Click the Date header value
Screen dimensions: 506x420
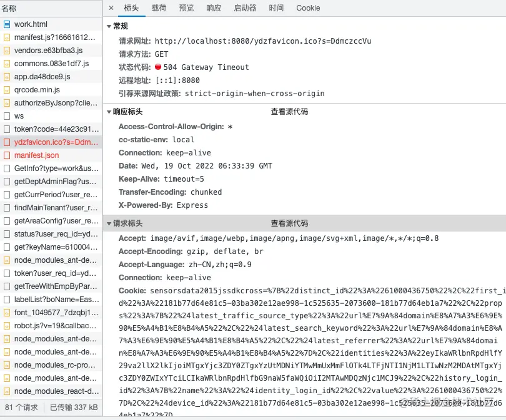click(207, 166)
